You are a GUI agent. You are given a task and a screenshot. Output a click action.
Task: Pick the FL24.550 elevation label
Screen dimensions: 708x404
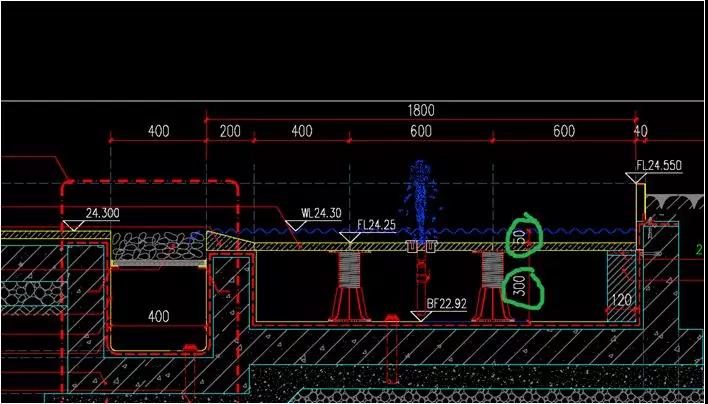pyautogui.click(x=659, y=166)
